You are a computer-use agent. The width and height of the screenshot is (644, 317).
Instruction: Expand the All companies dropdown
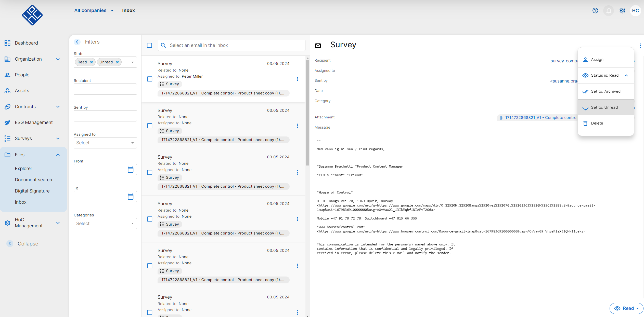[94, 10]
